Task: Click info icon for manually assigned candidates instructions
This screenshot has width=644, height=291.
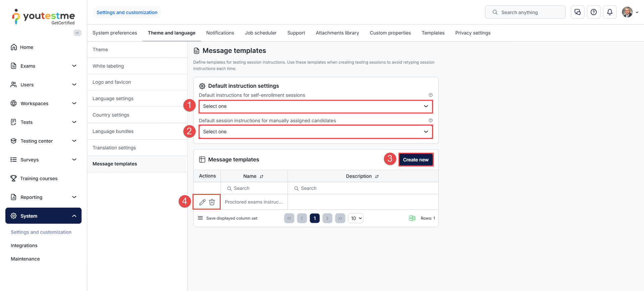Action: pyautogui.click(x=431, y=121)
